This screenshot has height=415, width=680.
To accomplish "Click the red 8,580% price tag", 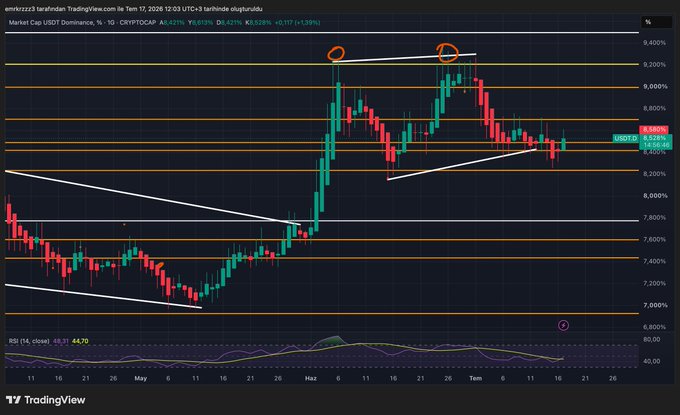I will click(654, 130).
